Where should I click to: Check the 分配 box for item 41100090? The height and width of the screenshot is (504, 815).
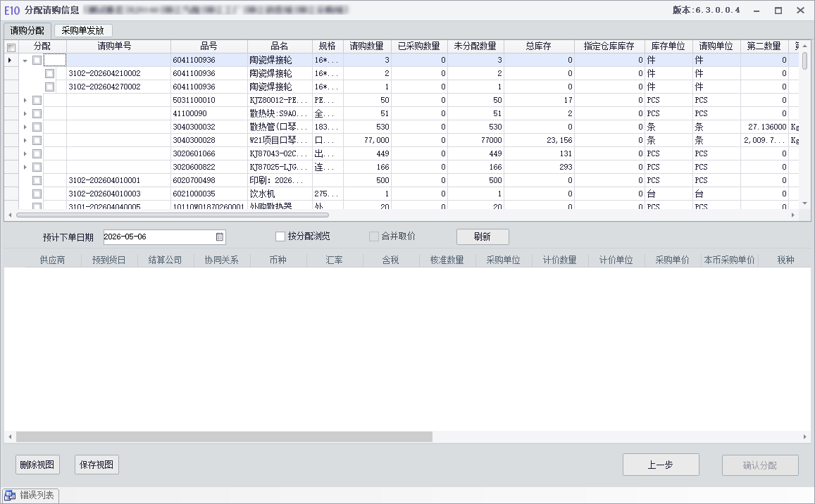(x=37, y=113)
